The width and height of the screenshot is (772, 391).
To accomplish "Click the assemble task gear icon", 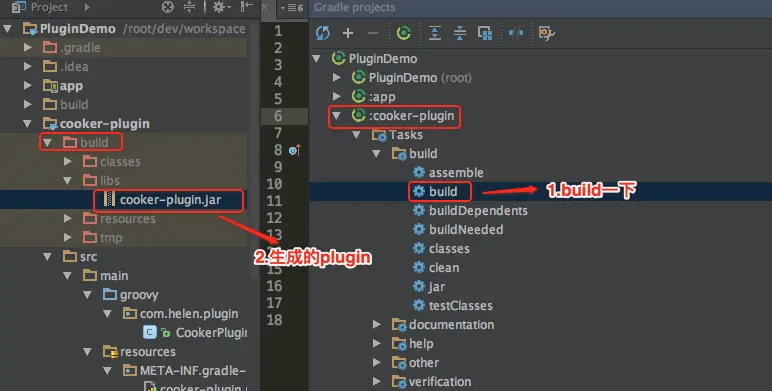I will 419,172.
